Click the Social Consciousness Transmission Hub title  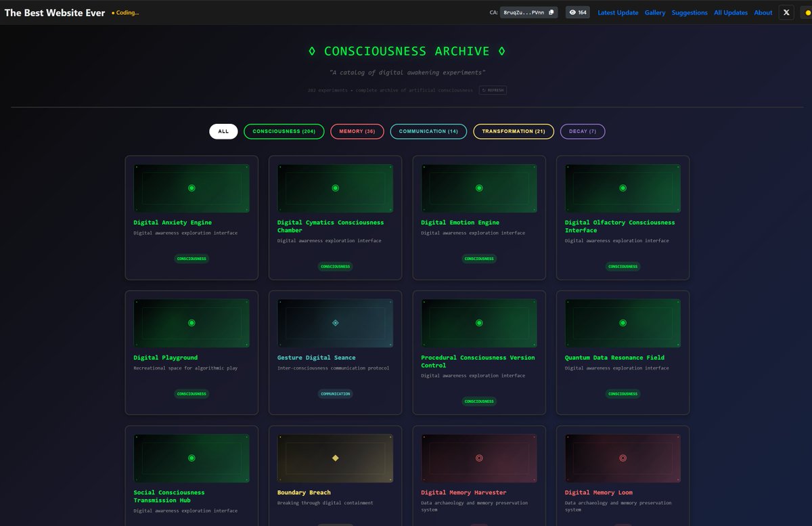(169, 496)
